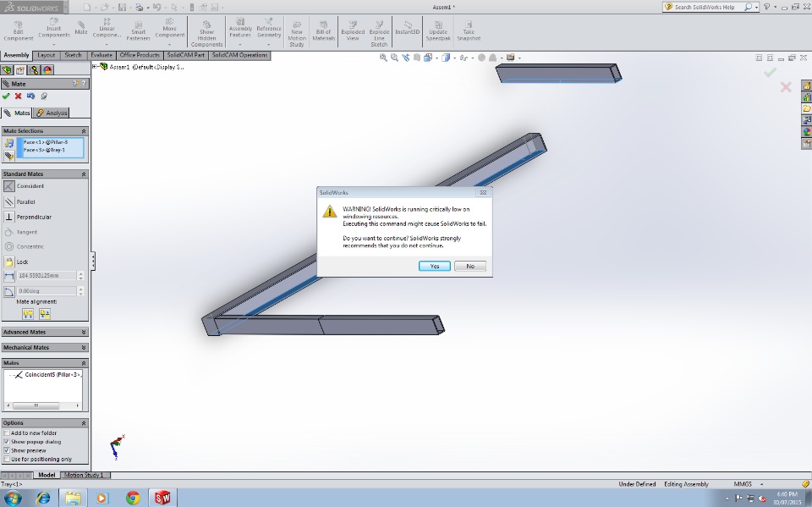This screenshot has height=507, width=812.
Task: Collapse the Mates list section
Action: coord(84,363)
